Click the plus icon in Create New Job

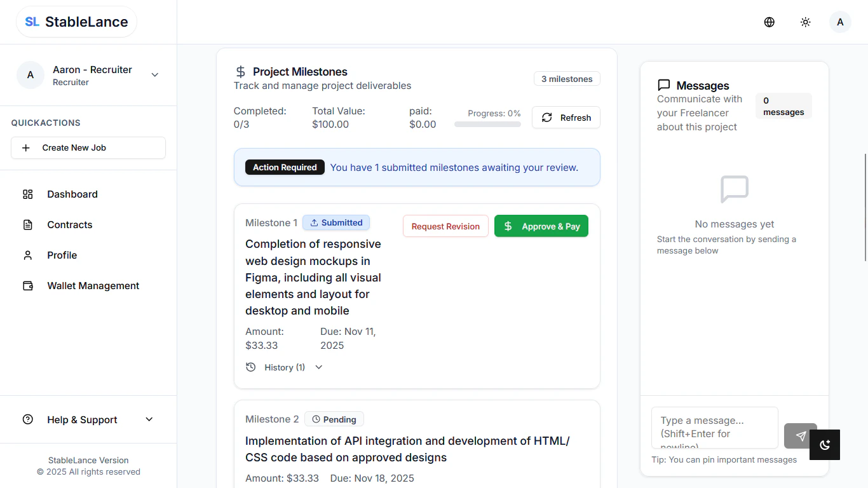(26, 147)
